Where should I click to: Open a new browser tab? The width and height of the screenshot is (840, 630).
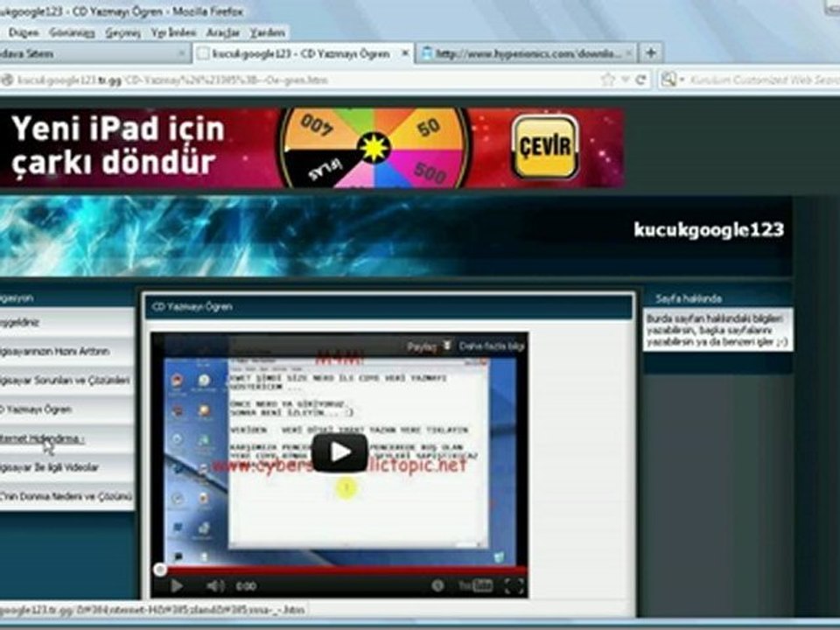pos(651,52)
